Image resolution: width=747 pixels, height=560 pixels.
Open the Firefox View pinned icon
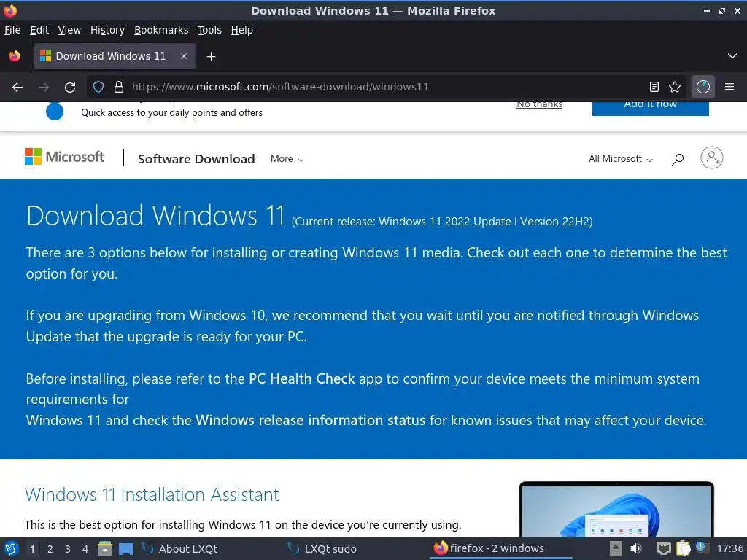(15, 56)
